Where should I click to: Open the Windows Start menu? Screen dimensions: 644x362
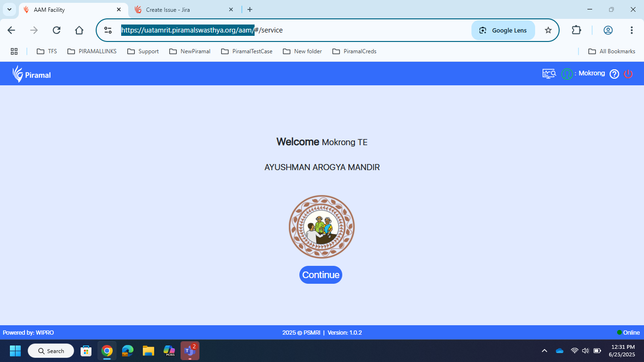16,351
